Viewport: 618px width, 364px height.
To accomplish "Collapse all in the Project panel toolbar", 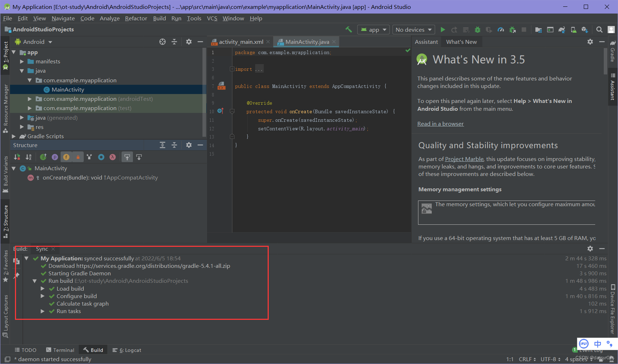I will pyautogui.click(x=174, y=42).
